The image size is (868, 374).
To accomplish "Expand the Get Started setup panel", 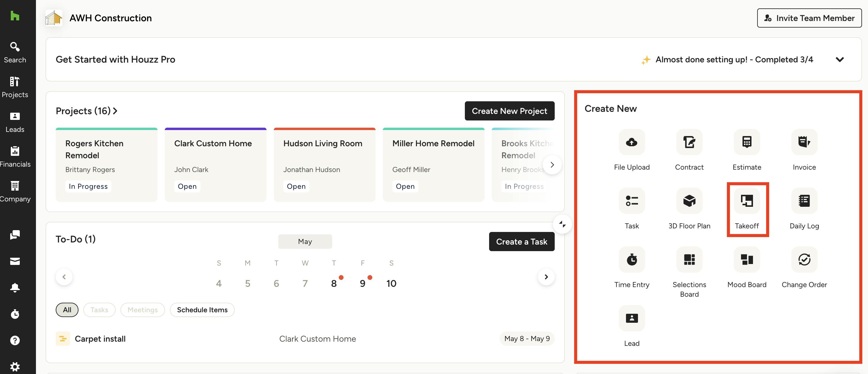I will point(839,60).
